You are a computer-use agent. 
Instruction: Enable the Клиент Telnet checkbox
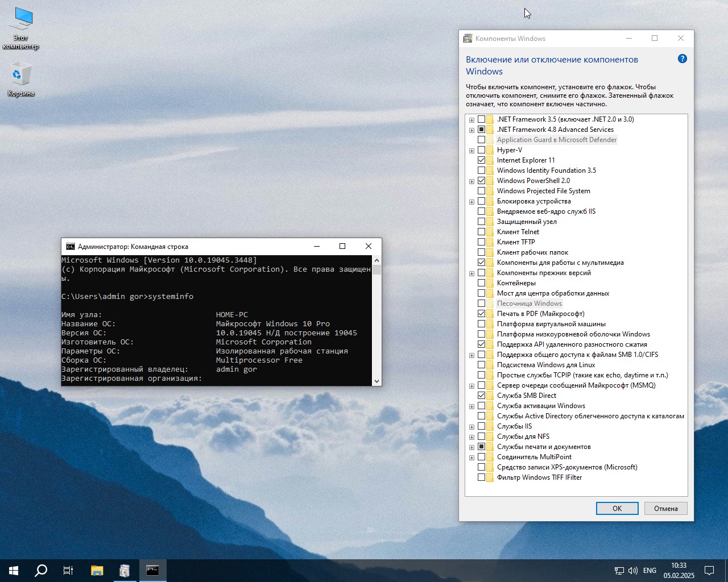[482, 232]
